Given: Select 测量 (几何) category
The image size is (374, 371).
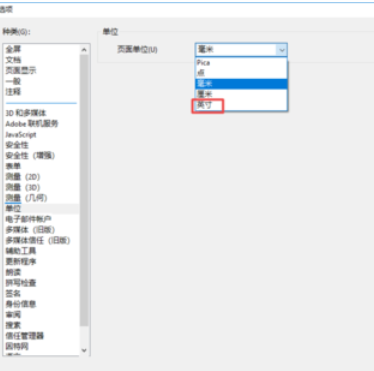Looking at the screenshot, I should tap(26, 198).
